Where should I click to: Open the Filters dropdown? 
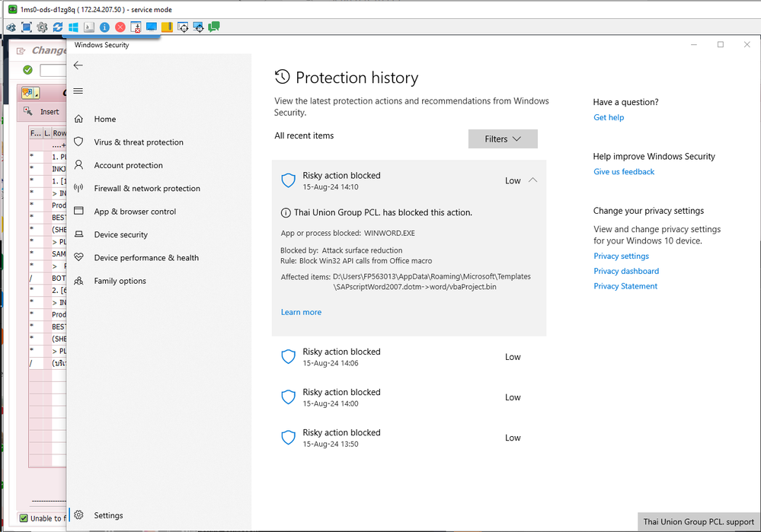[x=503, y=139]
